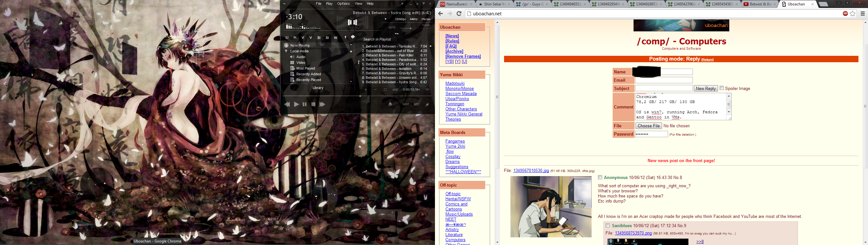Skip to next track in the player
The width and height of the screenshot is (868, 245).
[x=323, y=105]
